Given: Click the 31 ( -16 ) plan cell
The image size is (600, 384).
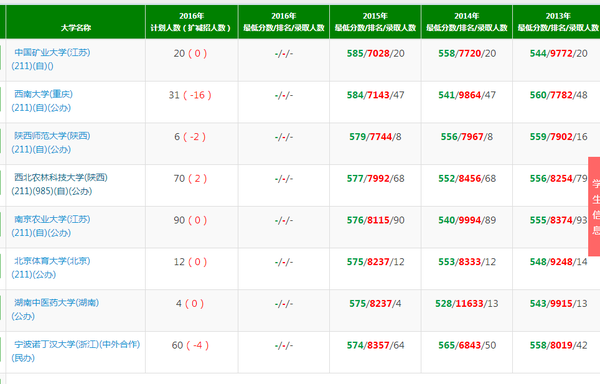Looking at the screenshot, I should 190,95.
